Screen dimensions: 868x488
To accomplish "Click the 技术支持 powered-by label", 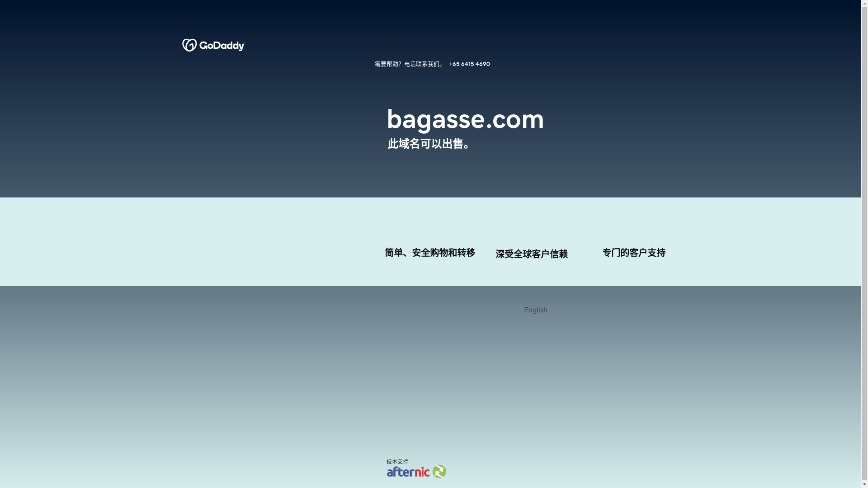I will tap(397, 462).
